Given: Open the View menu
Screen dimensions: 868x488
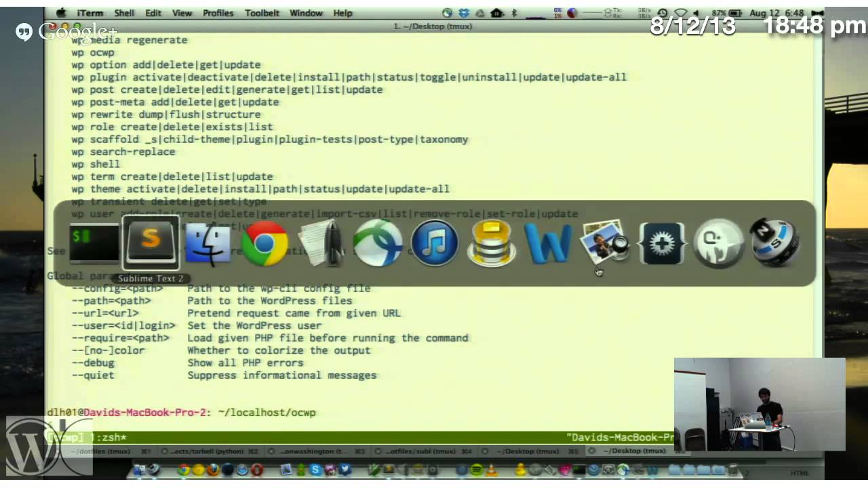Looking at the screenshot, I should pos(182,13).
